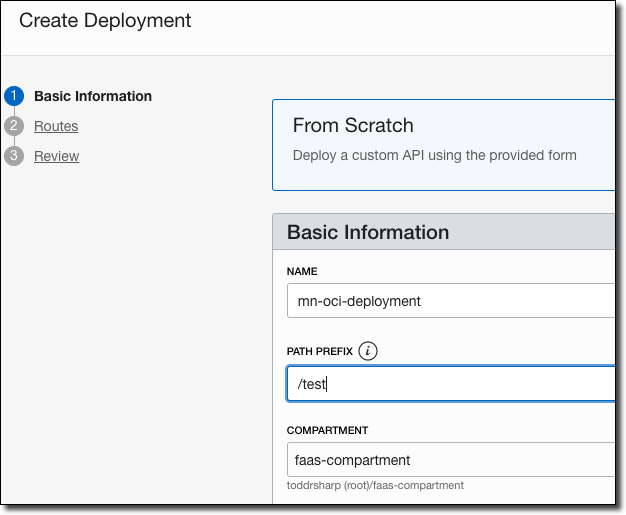Select the Basic Information wizard step

click(x=93, y=97)
